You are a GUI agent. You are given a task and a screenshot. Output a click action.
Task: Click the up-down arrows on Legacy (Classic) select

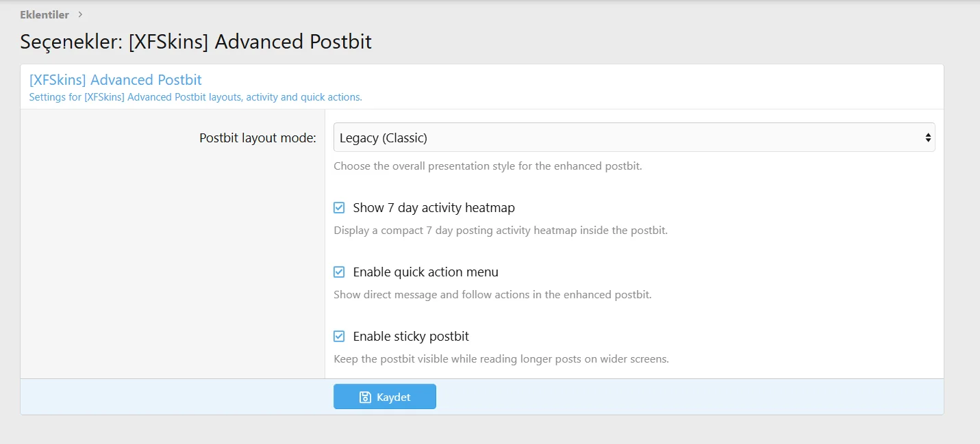(928, 138)
